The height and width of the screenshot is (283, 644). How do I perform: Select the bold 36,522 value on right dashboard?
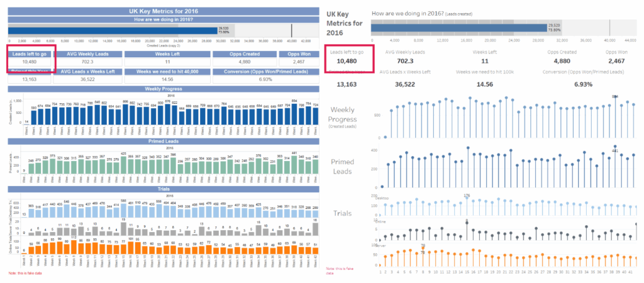coord(405,84)
